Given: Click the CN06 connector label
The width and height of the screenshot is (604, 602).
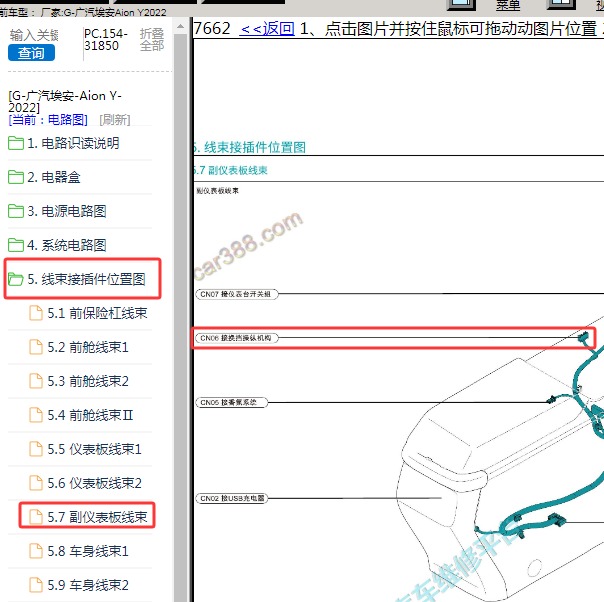Looking at the screenshot, I should point(237,338).
